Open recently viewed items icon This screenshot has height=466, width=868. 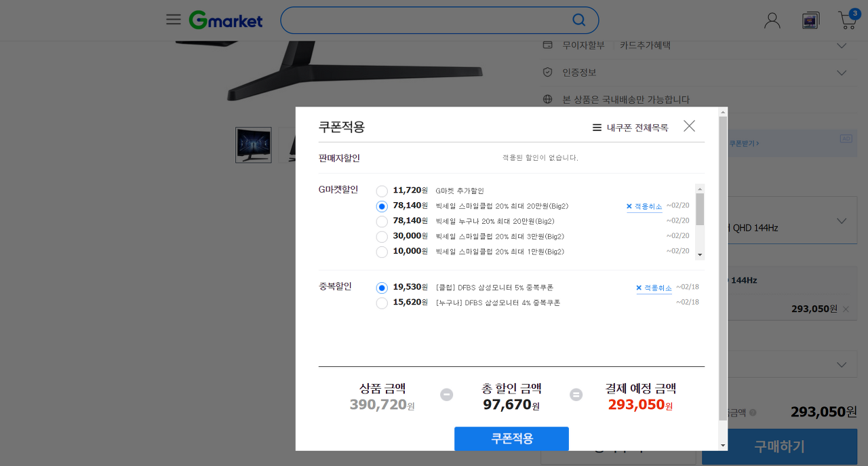tap(810, 20)
